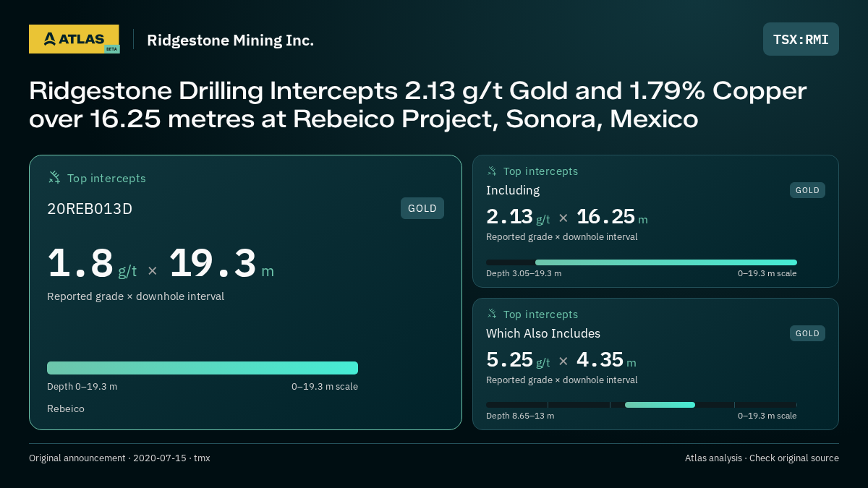This screenshot has width=868, height=488.
Task: Click the 16.25 m interval value
Action: click(x=612, y=217)
